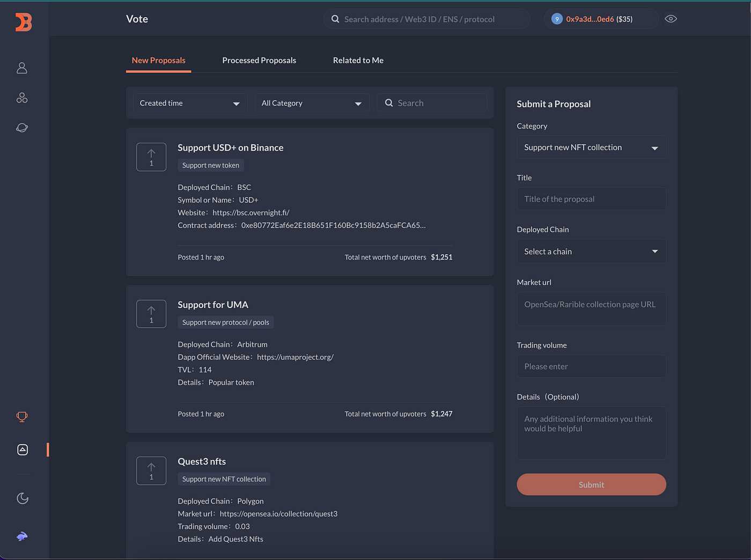Click TVL: 114 text
Image resolution: width=751 pixels, height=560 pixels.
(195, 370)
